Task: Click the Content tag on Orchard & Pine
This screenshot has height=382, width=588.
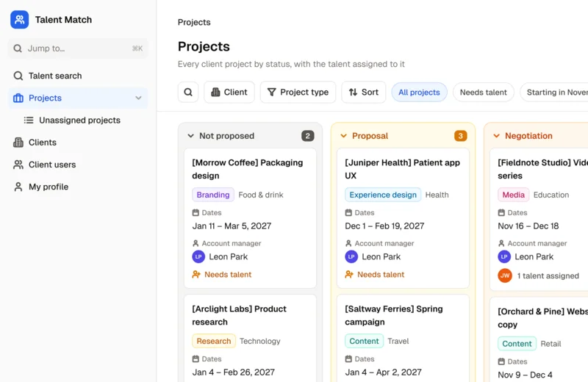Action: click(x=517, y=344)
